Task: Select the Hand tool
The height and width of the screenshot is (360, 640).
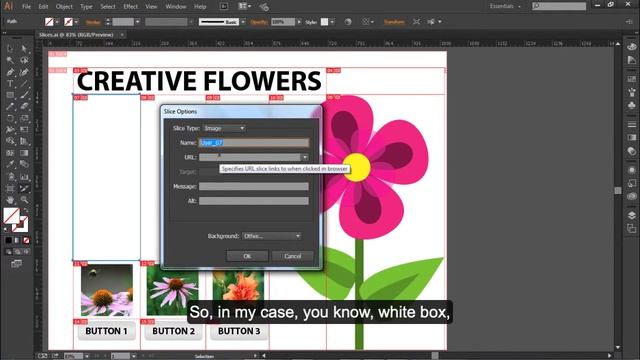Action: click(10, 200)
